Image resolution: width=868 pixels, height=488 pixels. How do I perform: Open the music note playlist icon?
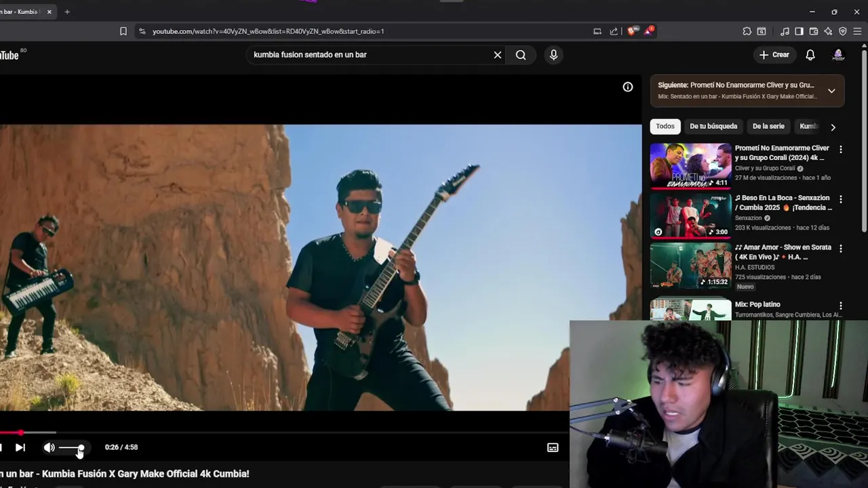click(785, 31)
